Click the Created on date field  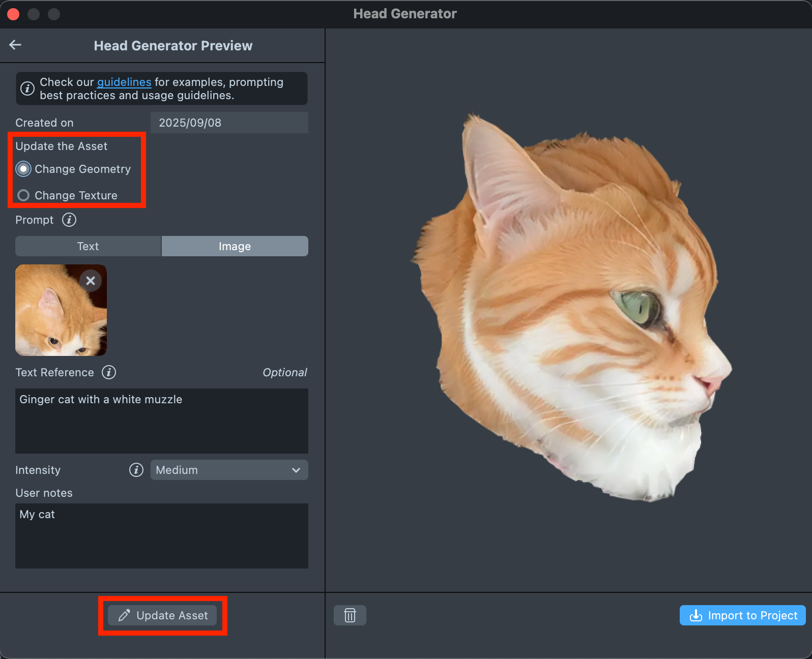pos(229,123)
